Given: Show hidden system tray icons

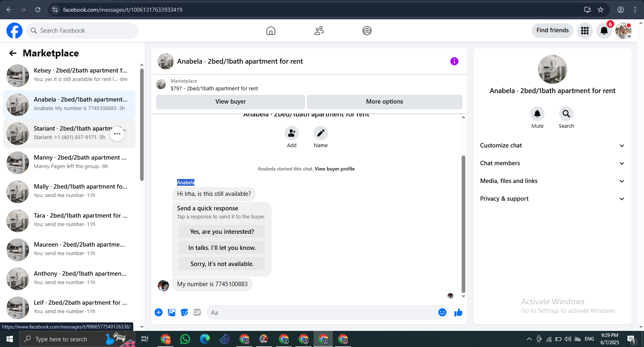Looking at the screenshot, I should tap(529, 339).
